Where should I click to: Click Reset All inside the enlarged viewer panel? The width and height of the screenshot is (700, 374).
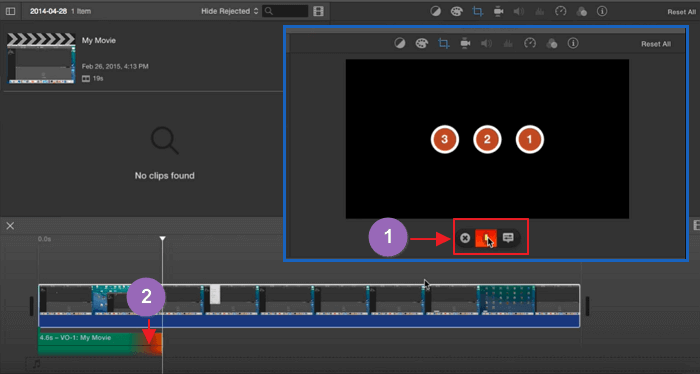[656, 44]
